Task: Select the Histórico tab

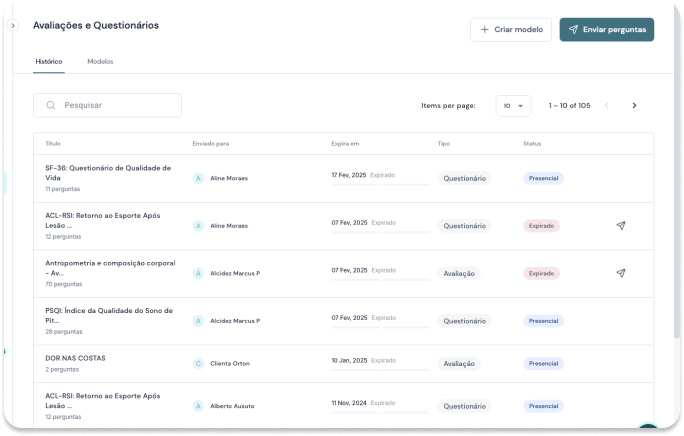Action: pyautogui.click(x=49, y=62)
